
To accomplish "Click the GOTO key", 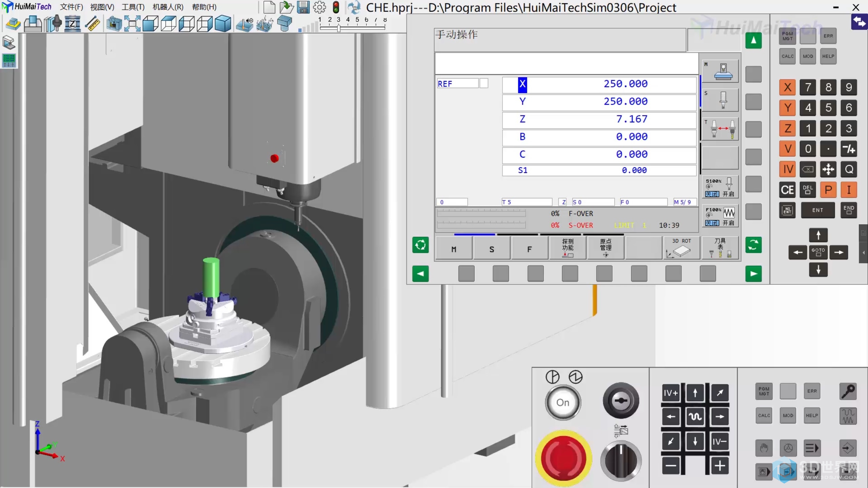I will (x=818, y=252).
